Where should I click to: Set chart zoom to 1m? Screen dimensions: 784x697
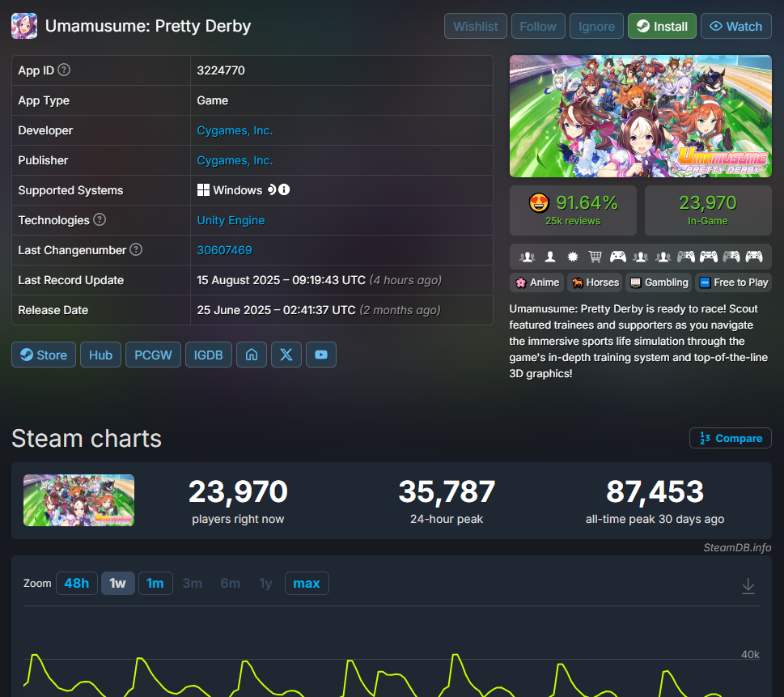coord(155,584)
